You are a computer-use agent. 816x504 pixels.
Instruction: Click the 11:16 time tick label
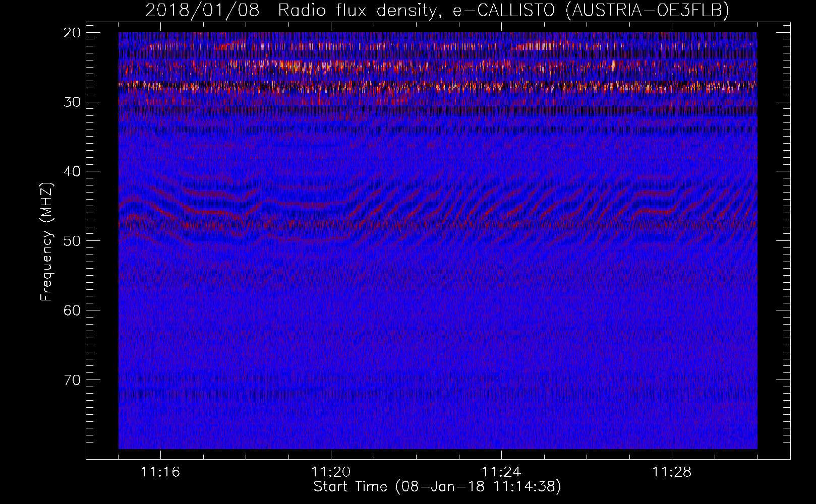[x=160, y=472]
